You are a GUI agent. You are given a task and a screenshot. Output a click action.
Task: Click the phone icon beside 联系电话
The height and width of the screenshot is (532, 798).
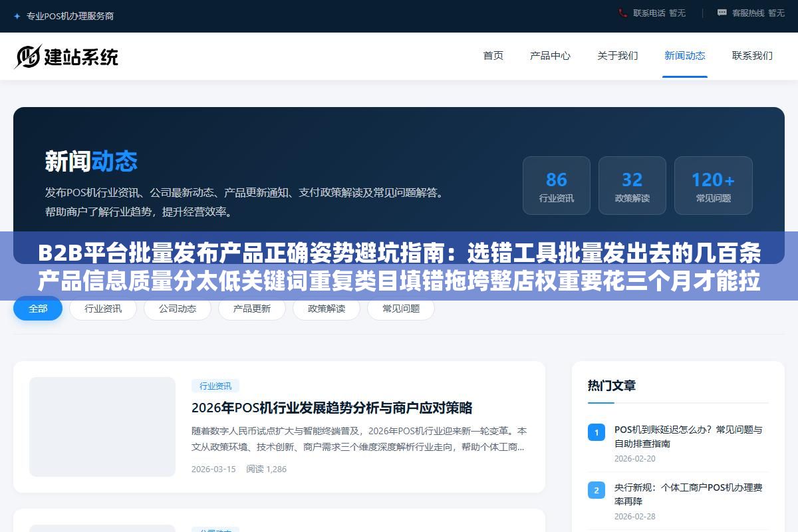click(622, 13)
